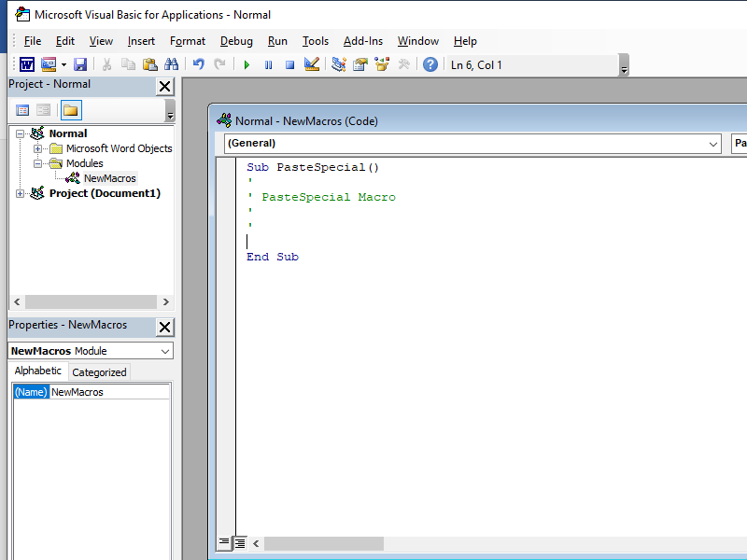
Task: Run the macro with green play icon
Action: (x=247, y=64)
